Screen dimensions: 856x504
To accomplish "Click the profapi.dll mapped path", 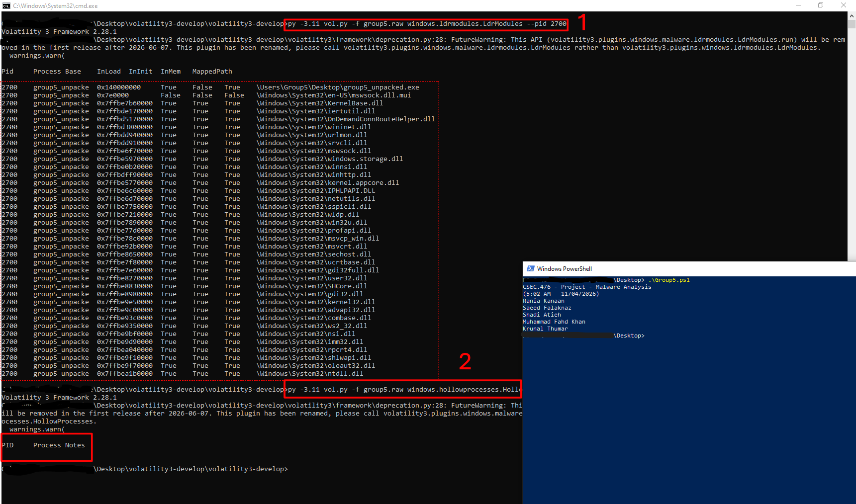I will (x=314, y=231).
